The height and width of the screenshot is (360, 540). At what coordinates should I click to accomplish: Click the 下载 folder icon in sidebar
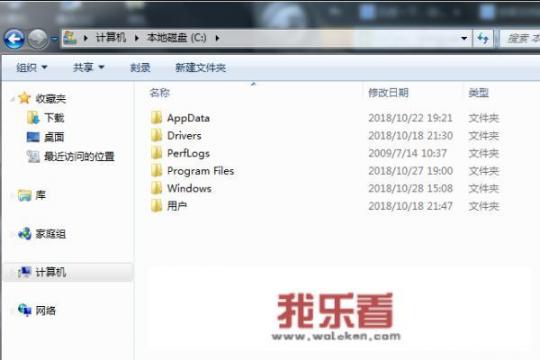pyautogui.click(x=33, y=118)
